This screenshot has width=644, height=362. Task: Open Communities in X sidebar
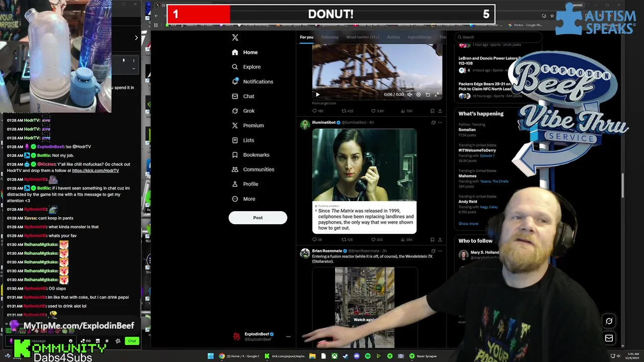tap(253, 169)
